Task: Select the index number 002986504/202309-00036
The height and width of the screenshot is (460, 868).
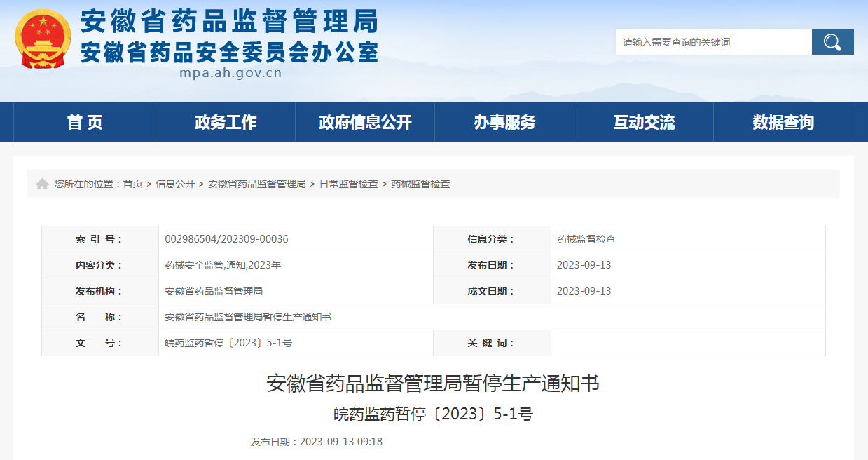Action: pos(226,239)
